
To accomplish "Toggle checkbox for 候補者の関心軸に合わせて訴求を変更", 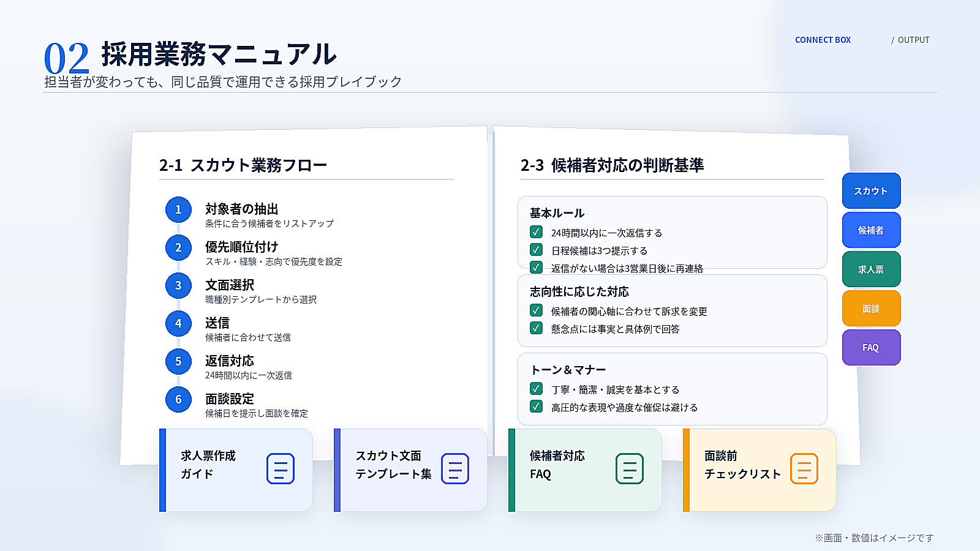I will point(536,310).
